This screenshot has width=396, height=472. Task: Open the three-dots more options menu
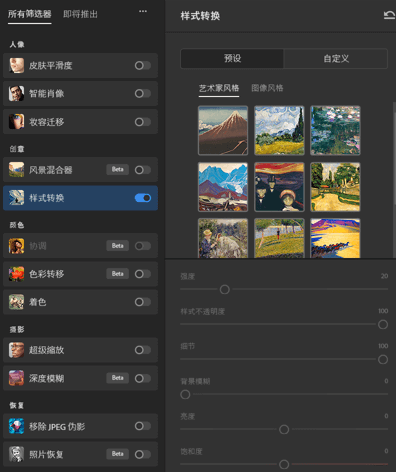143,11
